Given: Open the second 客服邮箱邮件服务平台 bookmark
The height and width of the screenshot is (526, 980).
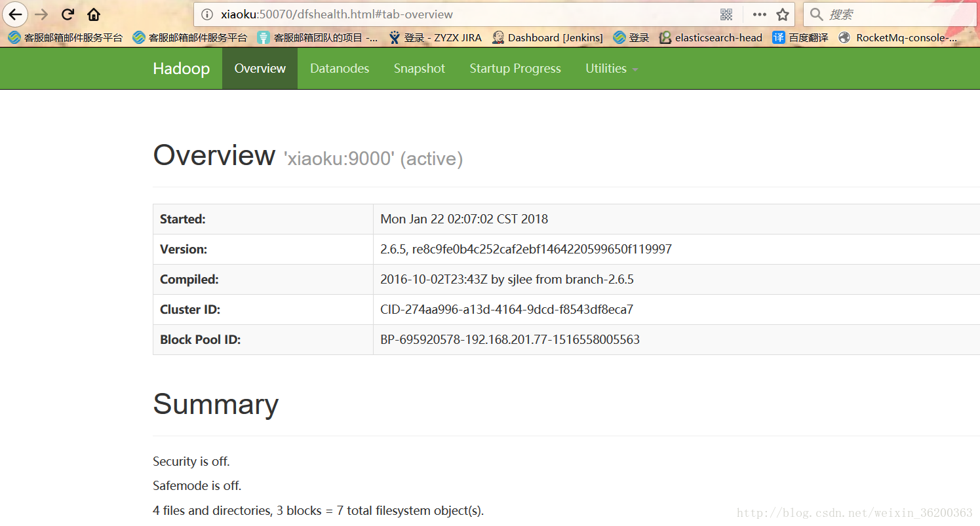Looking at the screenshot, I should tap(190, 37).
